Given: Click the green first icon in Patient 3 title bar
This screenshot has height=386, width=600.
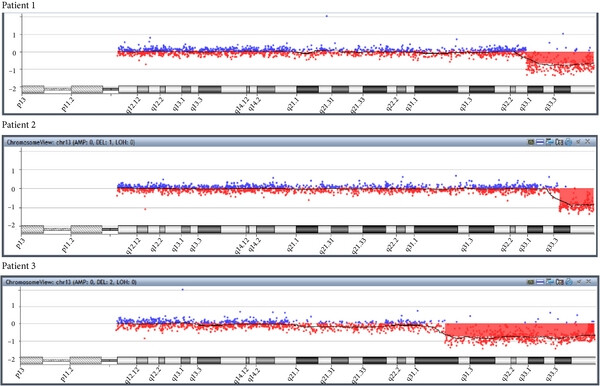Looking at the screenshot, I should (x=531, y=282).
